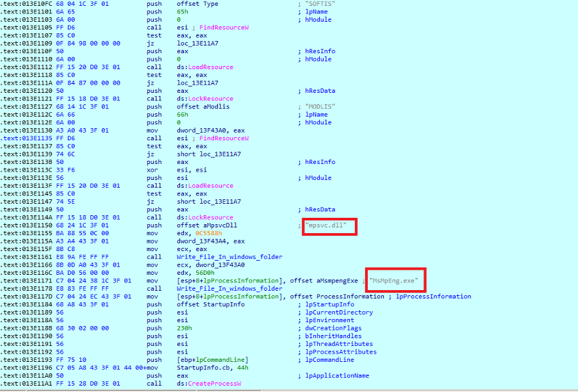The width and height of the screenshot is (578, 392).
Task: Click the hResData comment at address 013E1120
Action: click(320, 91)
